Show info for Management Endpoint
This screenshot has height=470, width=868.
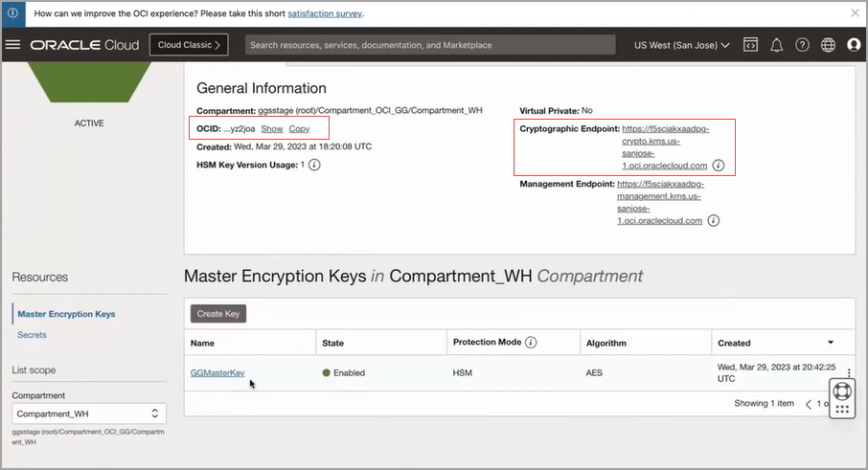[x=714, y=220]
